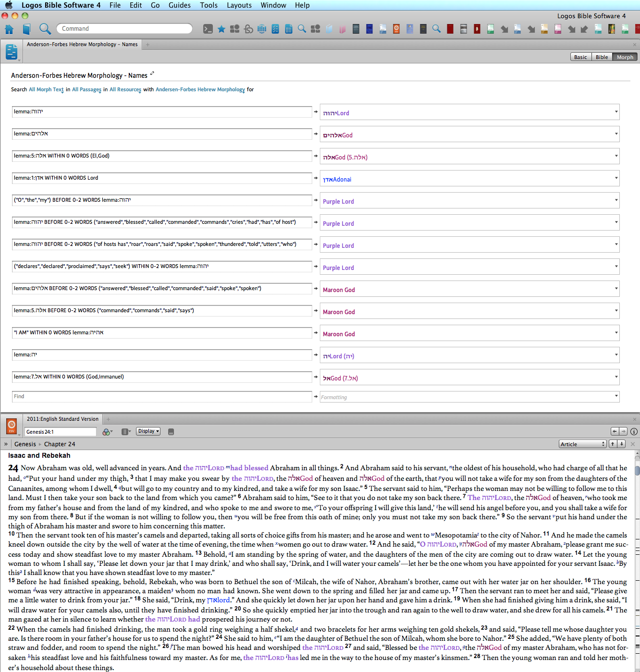
Task: Click the pencil icon to rename search title
Action: click(x=152, y=73)
